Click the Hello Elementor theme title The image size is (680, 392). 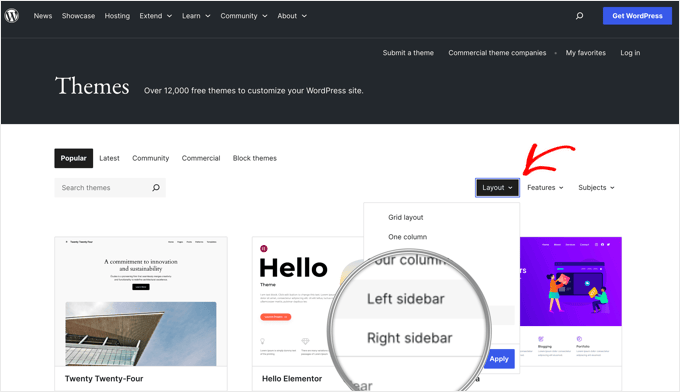[292, 379]
